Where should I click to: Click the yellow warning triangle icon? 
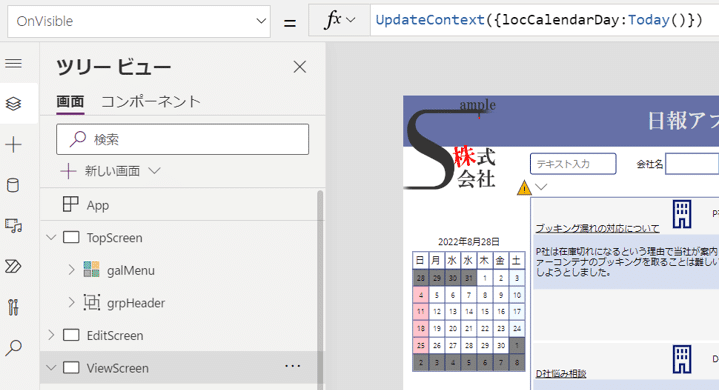pyautogui.click(x=524, y=188)
